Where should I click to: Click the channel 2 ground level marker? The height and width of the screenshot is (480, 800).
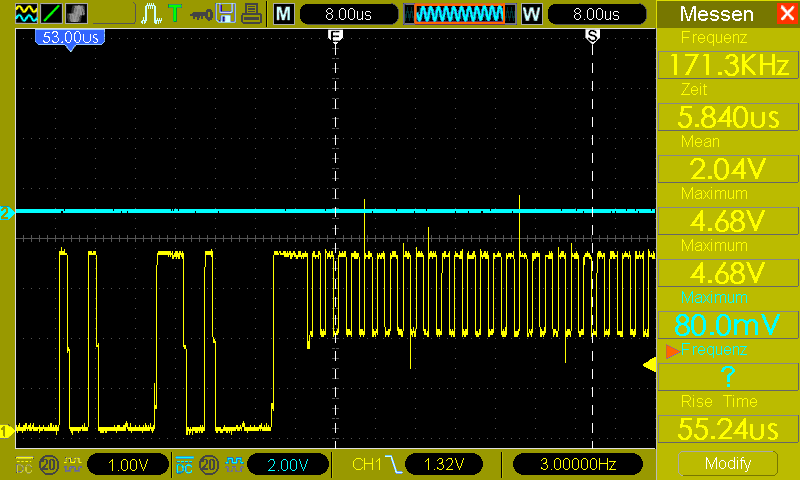tap(7, 213)
